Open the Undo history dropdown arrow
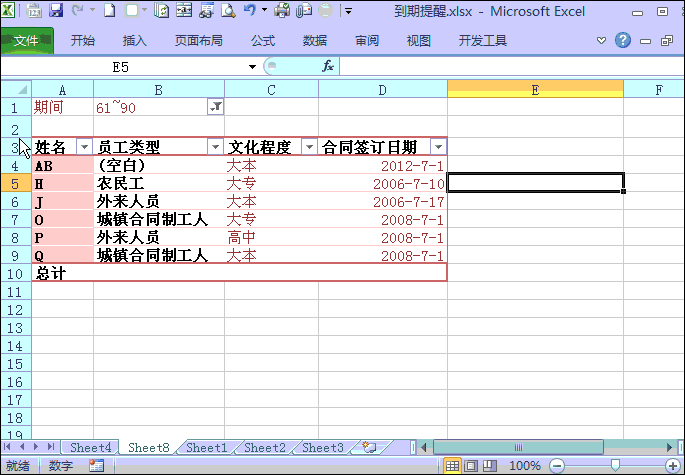This screenshot has height=475, width=685. pyautogui.click(x=264, y=10)
